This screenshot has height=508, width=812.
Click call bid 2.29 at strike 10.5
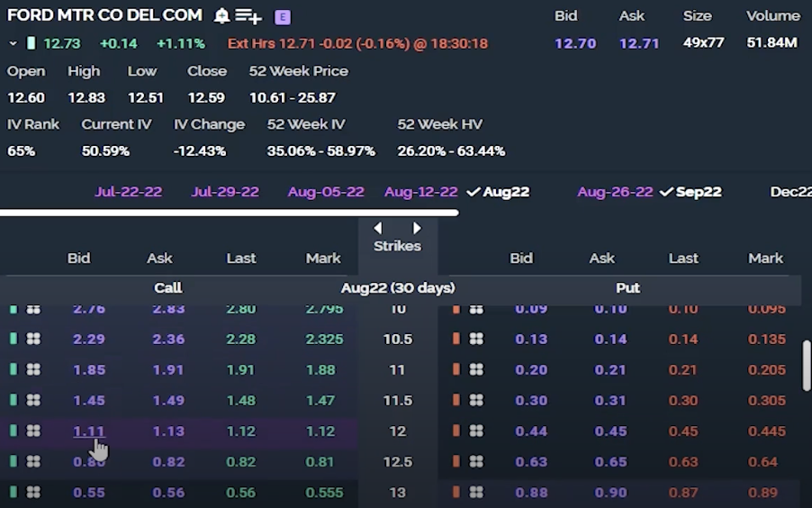89,339
